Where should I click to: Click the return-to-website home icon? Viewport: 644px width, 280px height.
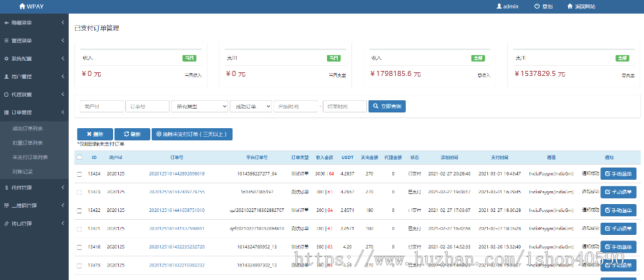(570, 6)
